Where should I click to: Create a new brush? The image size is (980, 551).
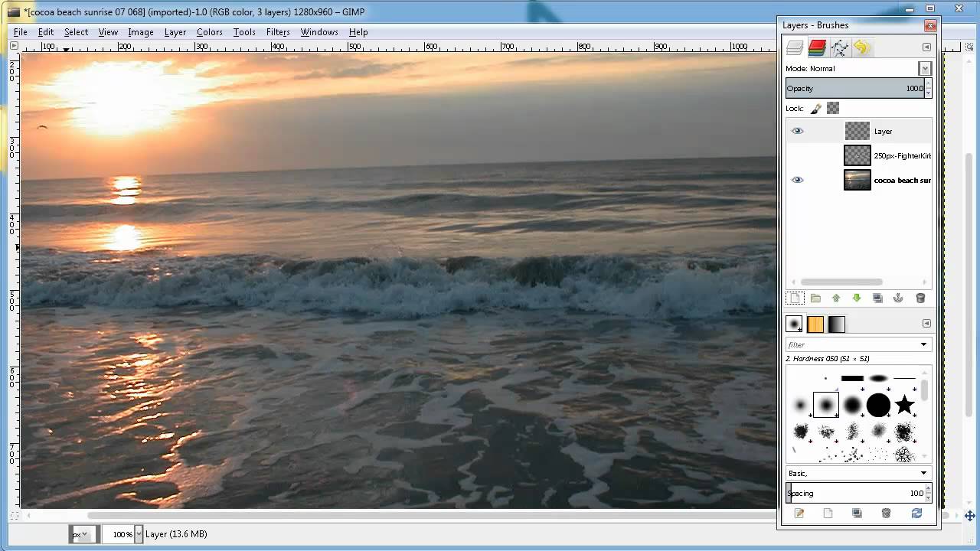pos(828,514)
